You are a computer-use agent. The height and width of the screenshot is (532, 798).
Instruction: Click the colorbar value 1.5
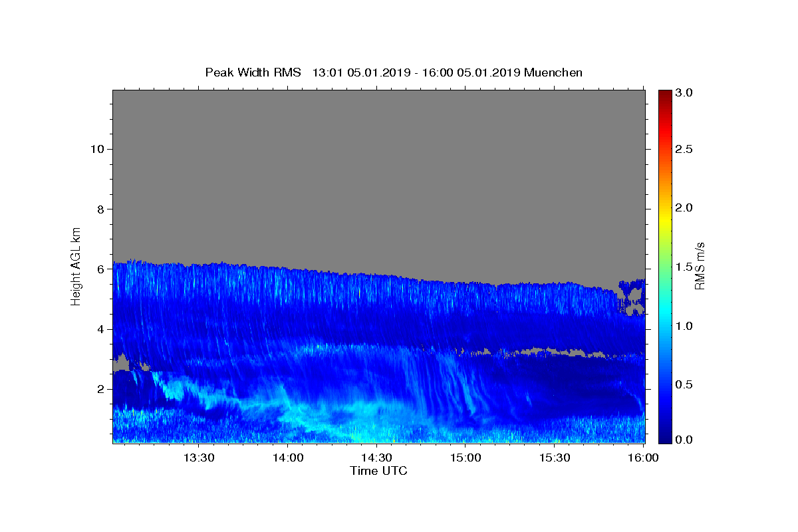point(684,267)
